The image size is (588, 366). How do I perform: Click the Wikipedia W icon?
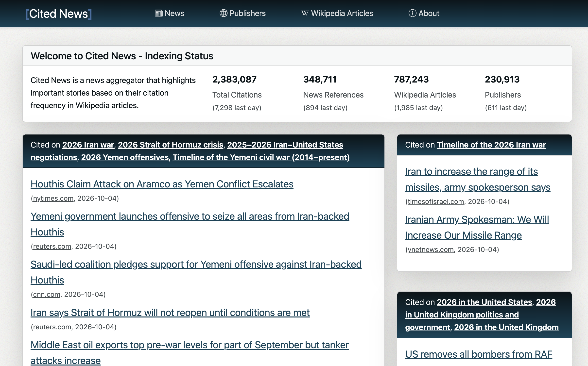tap(305, 13)
